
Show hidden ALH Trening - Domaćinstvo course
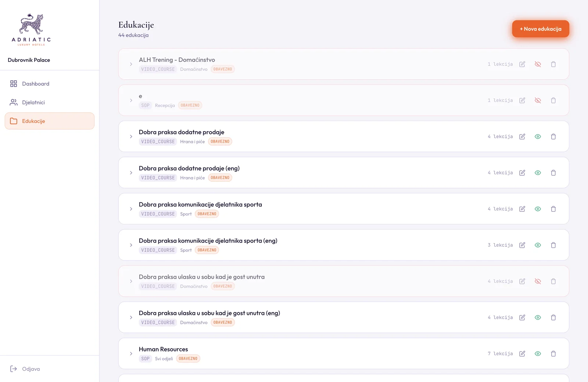(x=538, y=64)
